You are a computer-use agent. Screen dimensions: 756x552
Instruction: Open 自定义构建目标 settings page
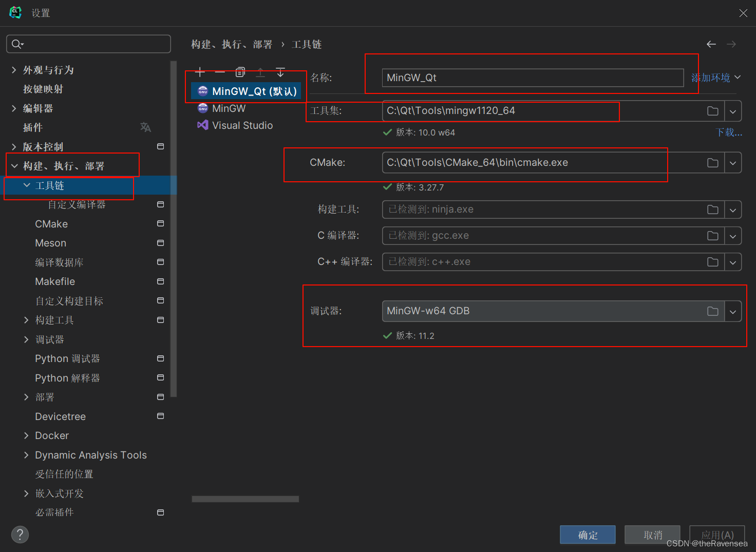pos(69,301)
